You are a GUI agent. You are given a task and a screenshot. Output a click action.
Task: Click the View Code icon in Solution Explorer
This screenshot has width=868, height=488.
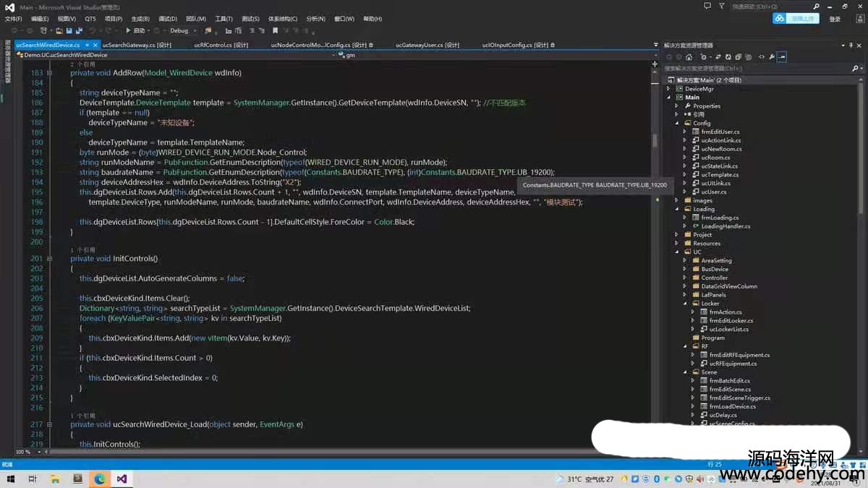[761, 56]
